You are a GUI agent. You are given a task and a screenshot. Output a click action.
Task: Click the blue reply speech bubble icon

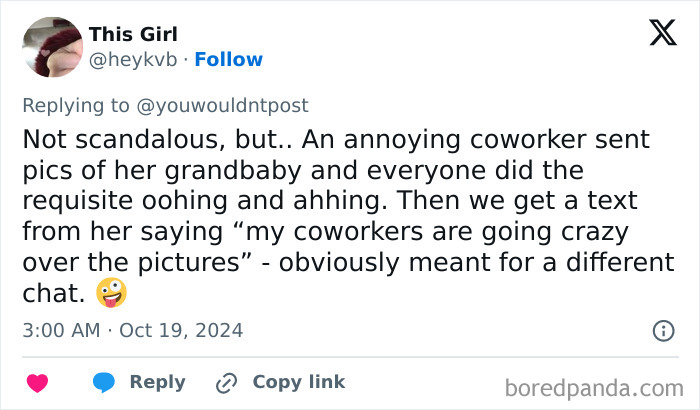point(105,383)
